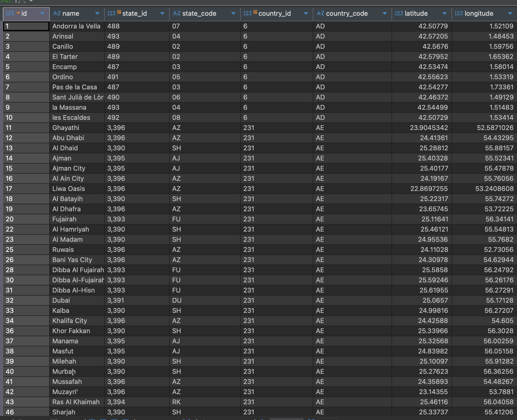Screen dimensions: 517x420
Task: Click the A-Z icon on the state_code header
Action: click(x=176, y=13)
